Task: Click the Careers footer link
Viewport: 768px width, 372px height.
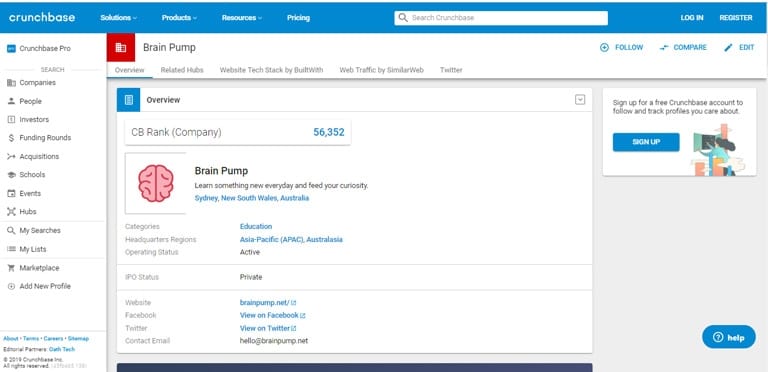Action: pos(53,339)
